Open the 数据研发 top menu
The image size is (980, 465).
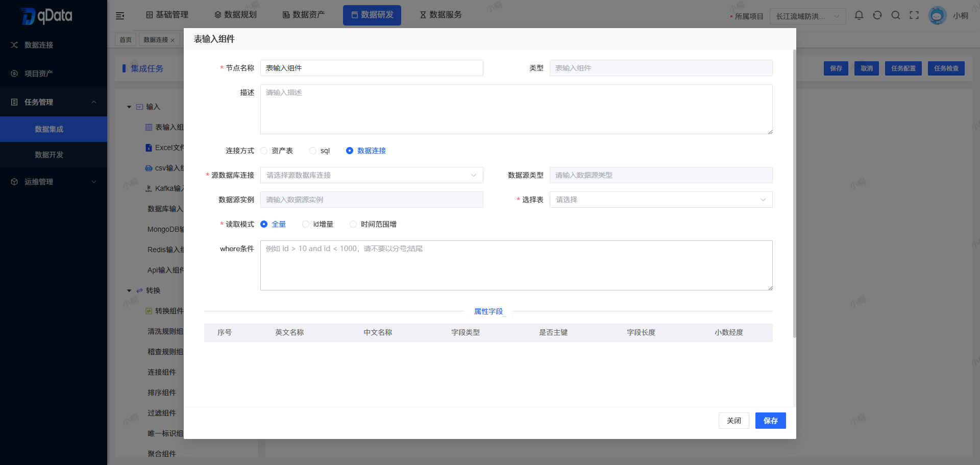(x=372, y=15)
